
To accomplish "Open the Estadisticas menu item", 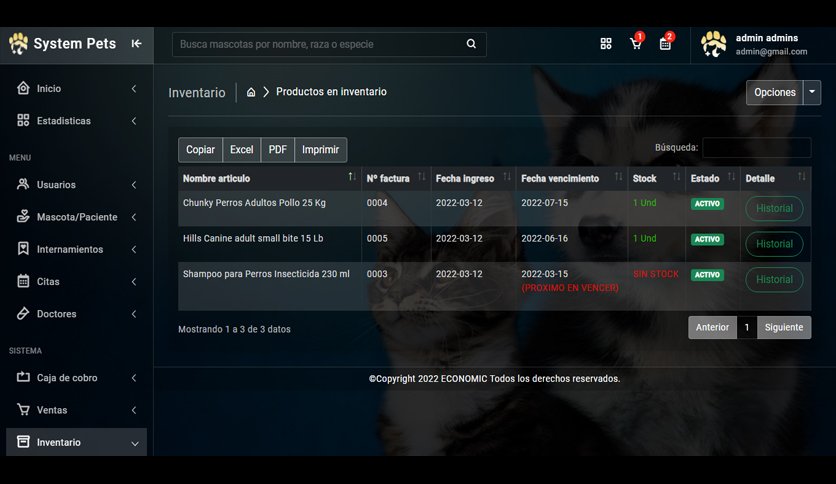I will (x=76, y=121).
